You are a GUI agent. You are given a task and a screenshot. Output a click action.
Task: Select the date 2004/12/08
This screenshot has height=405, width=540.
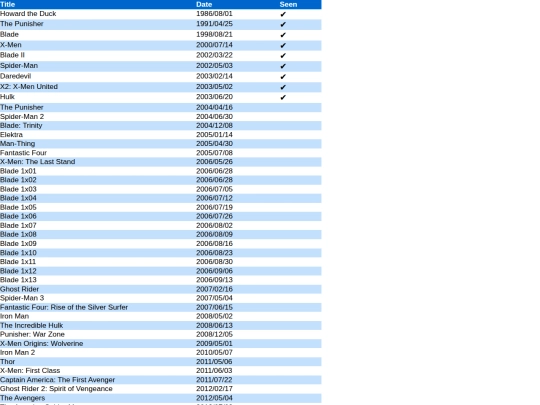214,126
